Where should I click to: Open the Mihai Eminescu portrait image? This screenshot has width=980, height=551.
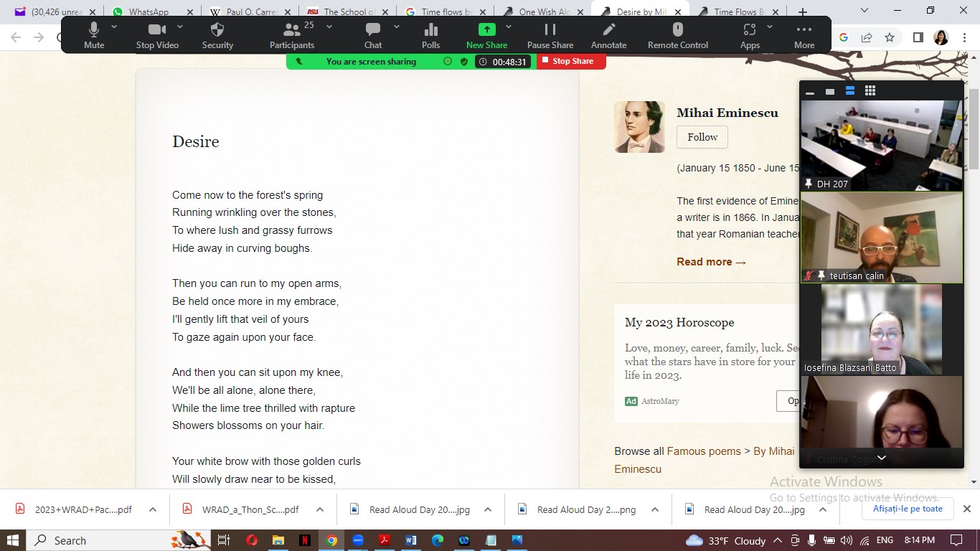click(639, 127)
